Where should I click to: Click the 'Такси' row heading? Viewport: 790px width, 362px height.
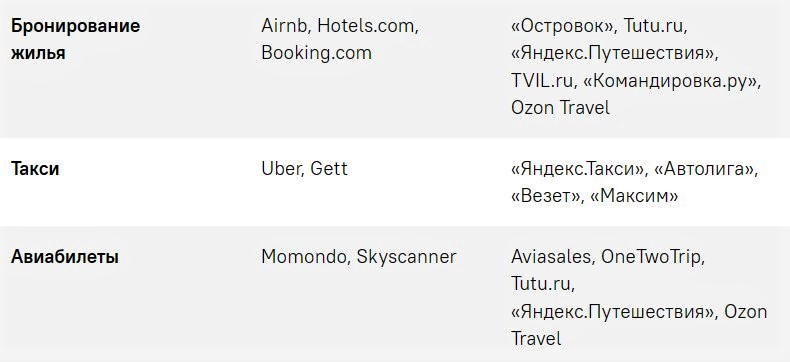coord(35,169)
